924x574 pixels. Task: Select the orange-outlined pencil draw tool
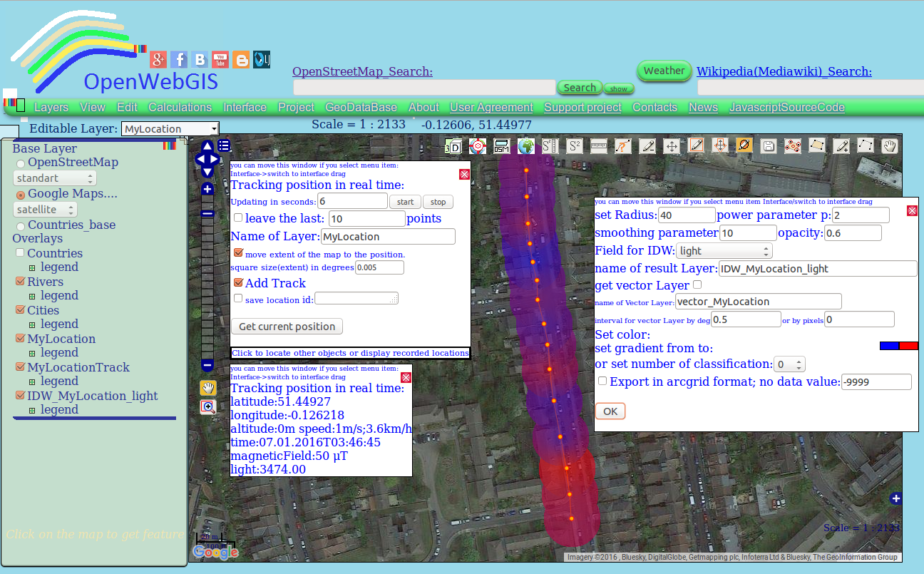(x=697, y=145)
